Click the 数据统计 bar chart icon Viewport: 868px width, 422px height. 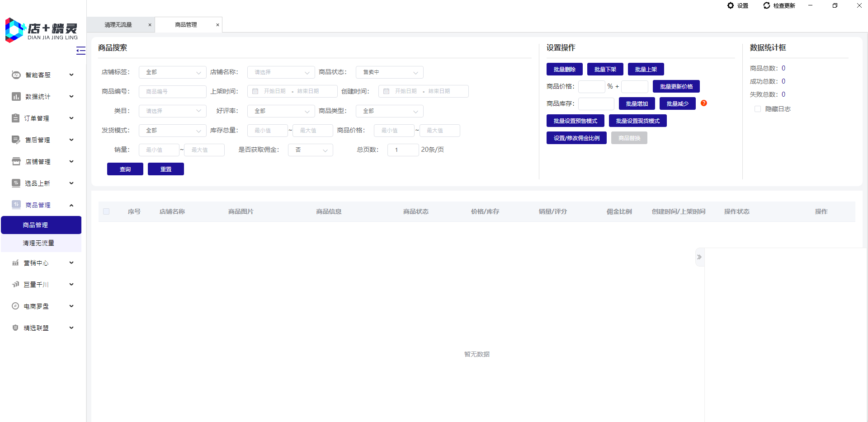point(16,97)
